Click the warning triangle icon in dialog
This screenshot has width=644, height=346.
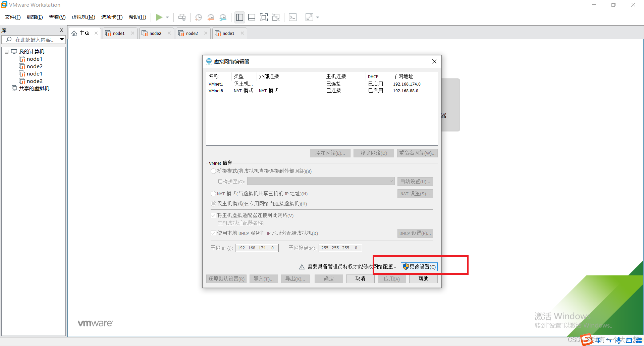302,267
